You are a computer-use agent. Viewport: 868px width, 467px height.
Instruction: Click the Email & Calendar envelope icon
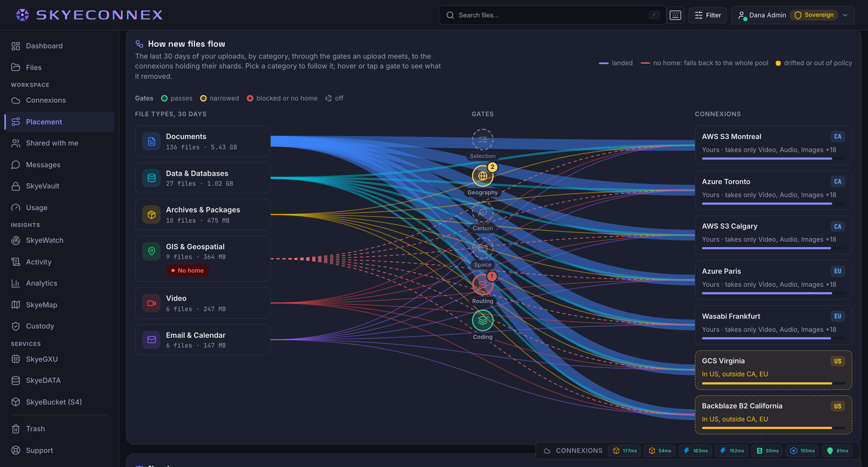point(151,340)
